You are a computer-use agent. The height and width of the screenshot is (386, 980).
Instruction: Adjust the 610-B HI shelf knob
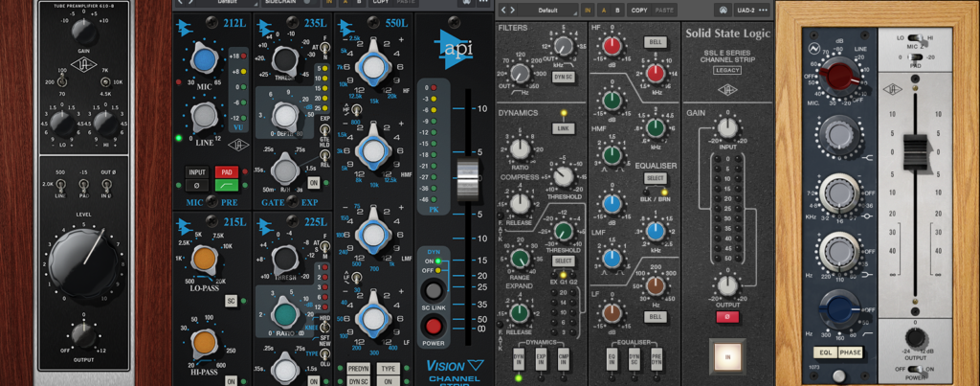coord(105,125)
